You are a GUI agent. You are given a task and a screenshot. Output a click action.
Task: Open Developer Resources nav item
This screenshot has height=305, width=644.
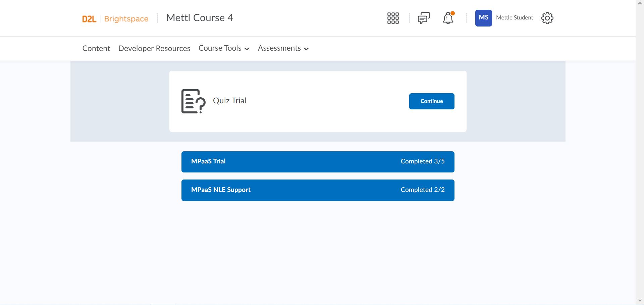pyautogui.click(x=154, y=48)
